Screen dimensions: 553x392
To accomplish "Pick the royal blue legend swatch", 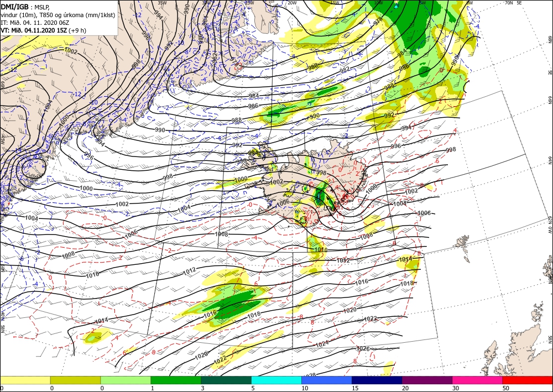I will [x=327, y=380].
